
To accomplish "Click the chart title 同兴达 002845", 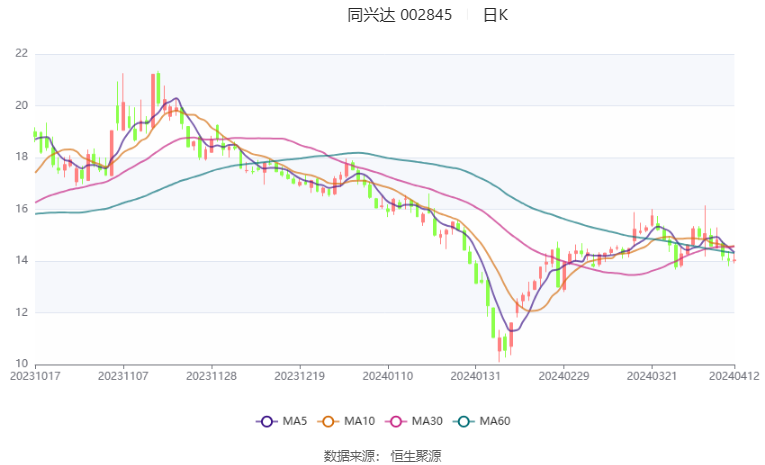I will point(400,15).
